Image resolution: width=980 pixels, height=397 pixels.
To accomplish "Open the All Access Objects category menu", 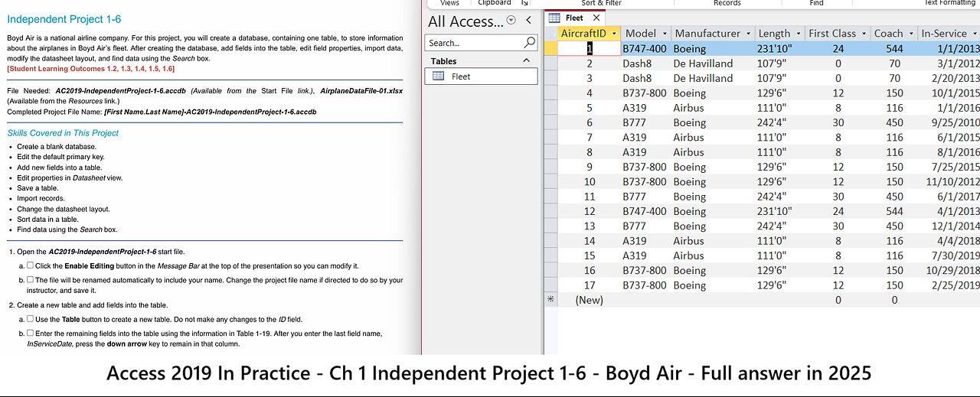I will tap(511, 21).
